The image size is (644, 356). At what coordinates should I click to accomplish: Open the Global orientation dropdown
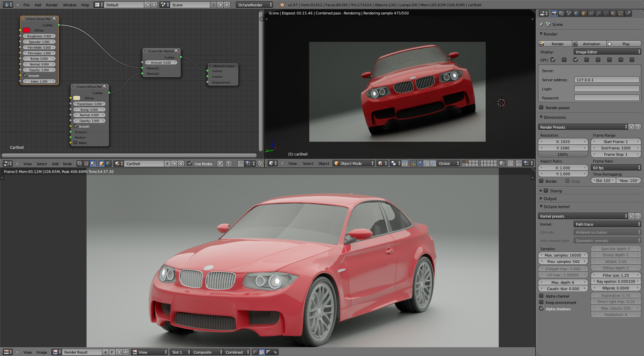[449, 164]
